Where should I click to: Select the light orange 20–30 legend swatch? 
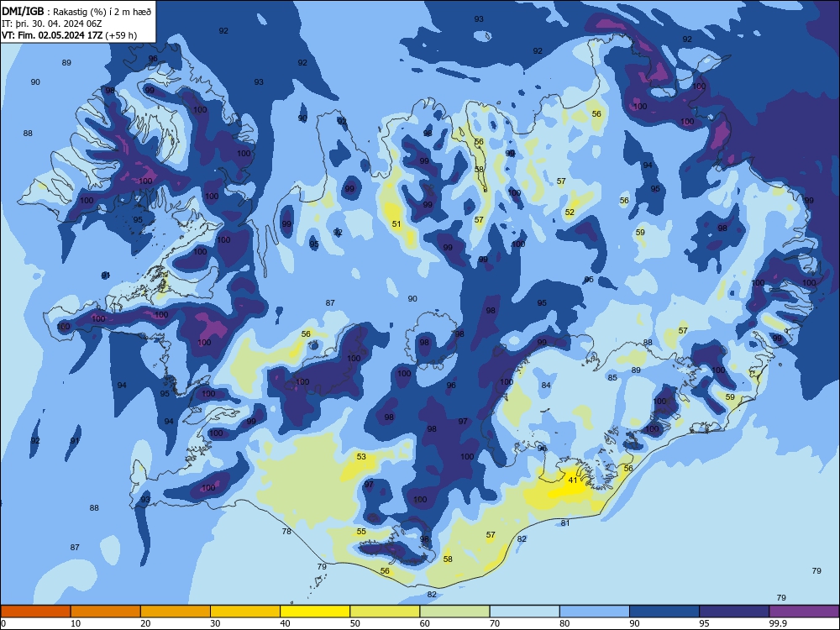[176, 612]
